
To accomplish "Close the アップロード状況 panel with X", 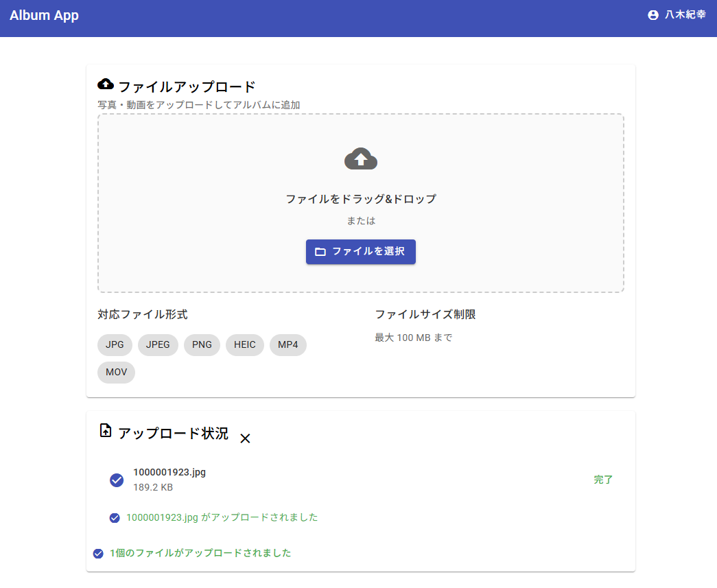I will 245,438.
